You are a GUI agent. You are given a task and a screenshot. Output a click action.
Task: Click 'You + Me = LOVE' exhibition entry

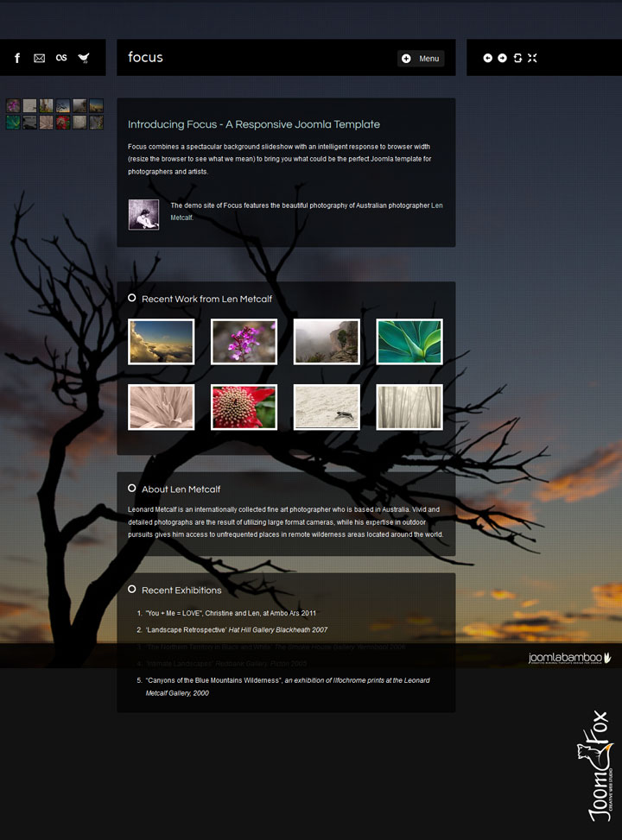[x=231, y=613]
